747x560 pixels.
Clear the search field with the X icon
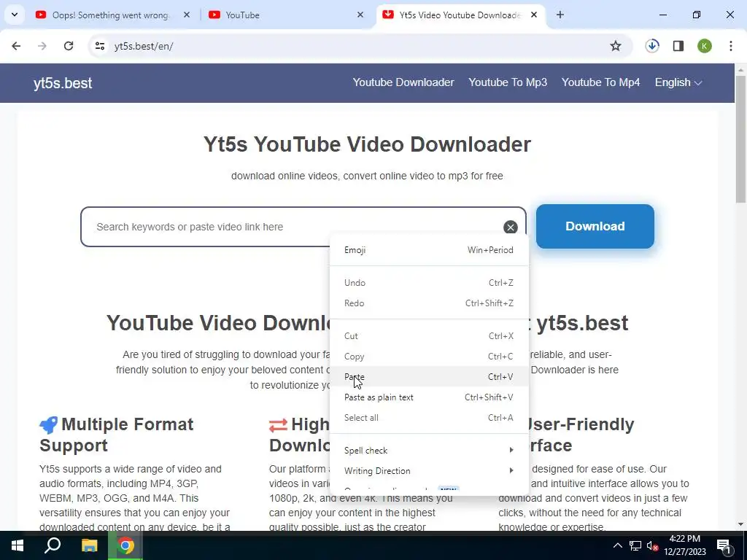(510, 227)
